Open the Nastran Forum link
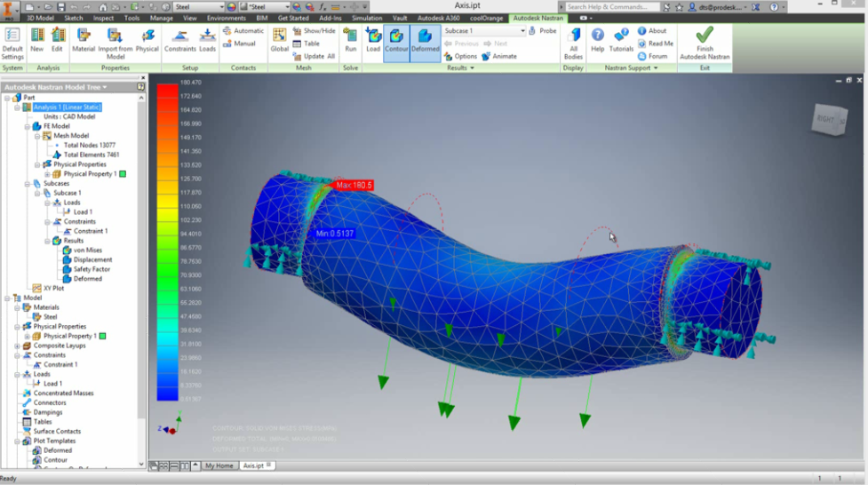Screen dimensions: 868x485 pos(653,57)
